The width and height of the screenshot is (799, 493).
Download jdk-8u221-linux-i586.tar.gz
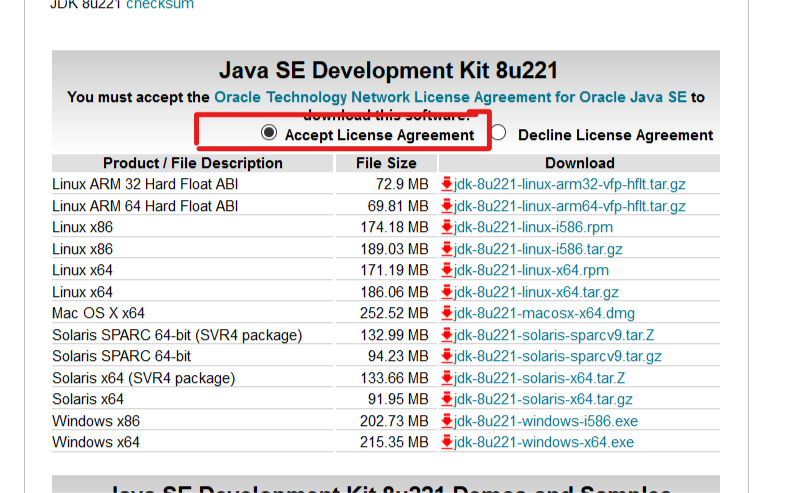[x=538, y=249]
